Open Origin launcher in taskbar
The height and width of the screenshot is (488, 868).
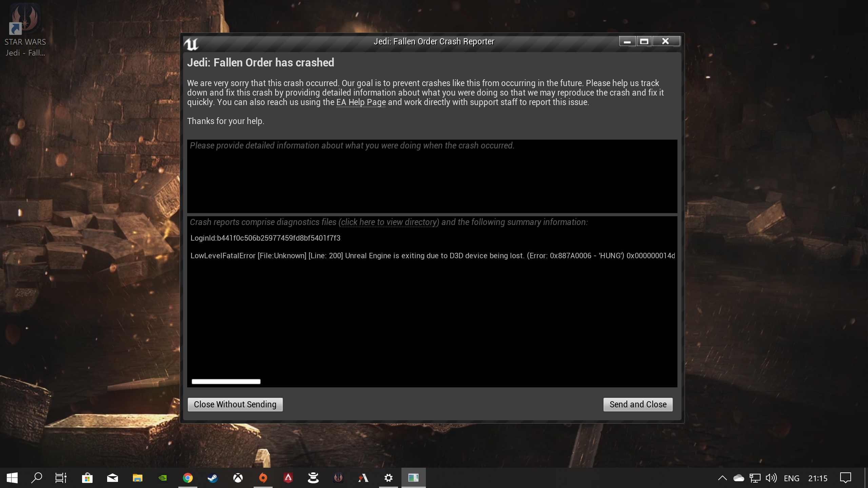pyautogui.click(x=263, y=478)
